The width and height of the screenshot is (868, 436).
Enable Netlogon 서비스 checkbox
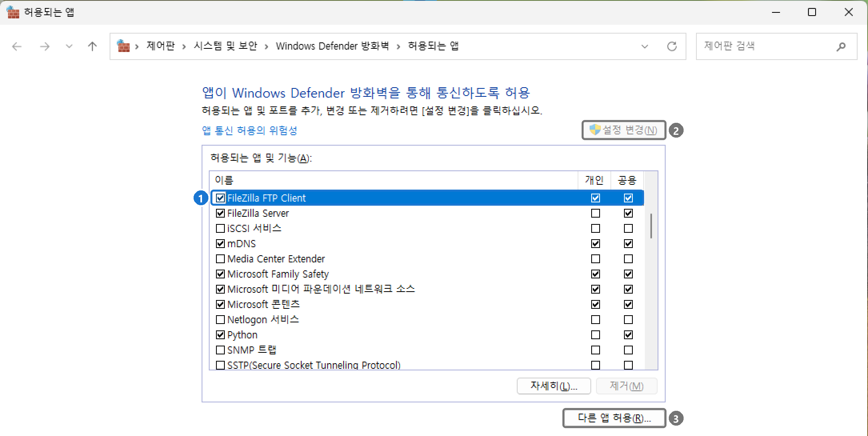pos(220,320)
